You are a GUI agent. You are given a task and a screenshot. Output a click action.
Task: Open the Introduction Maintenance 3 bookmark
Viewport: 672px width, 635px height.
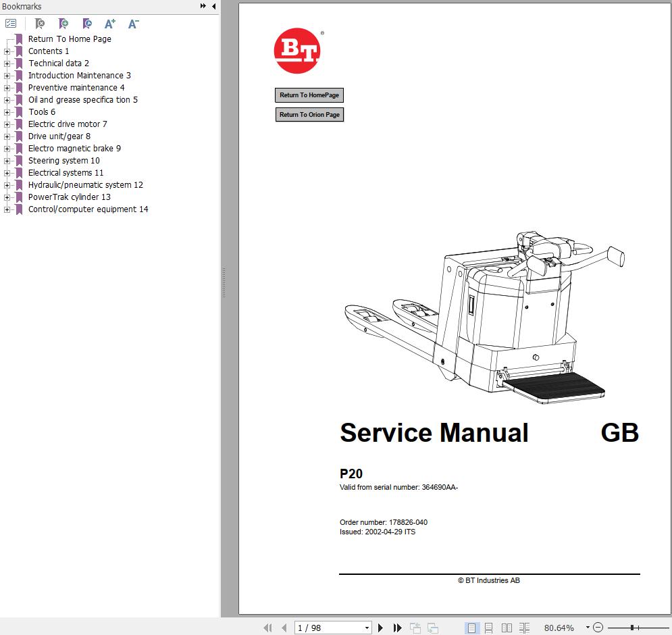tap(79, 76)
